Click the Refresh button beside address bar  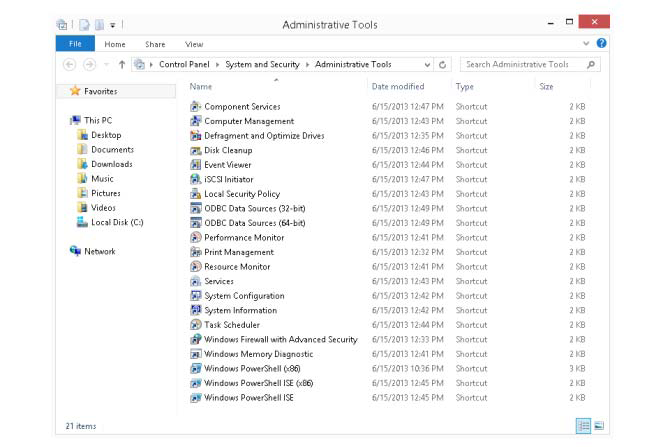443,65
